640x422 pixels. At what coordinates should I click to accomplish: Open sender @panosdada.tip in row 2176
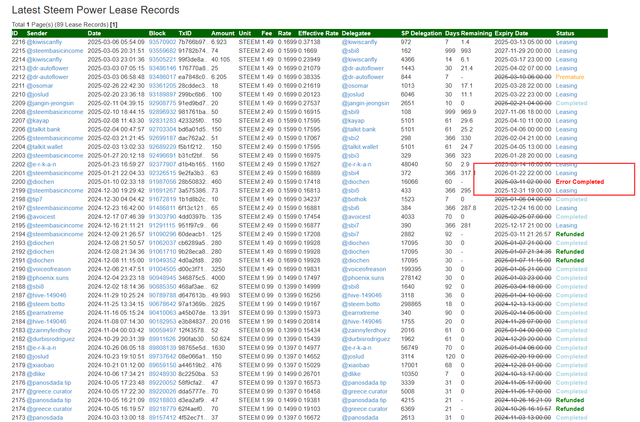tap(49, 383)
